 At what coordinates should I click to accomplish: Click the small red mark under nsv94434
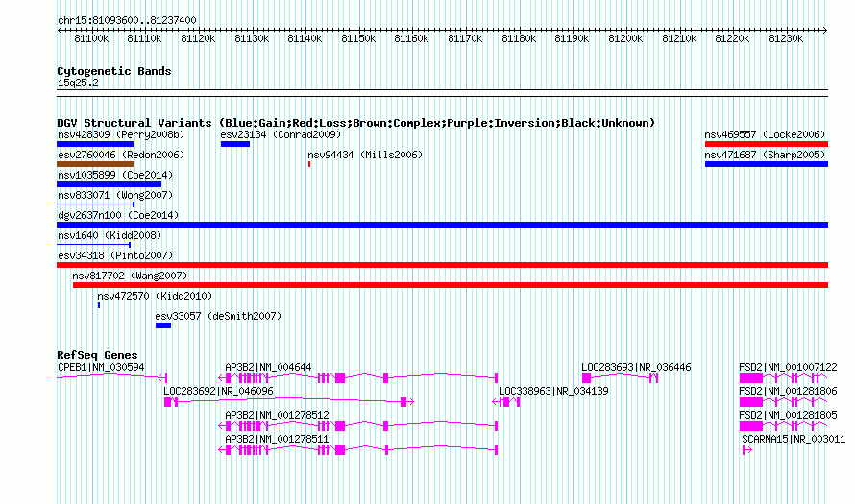tap(309, 164)
